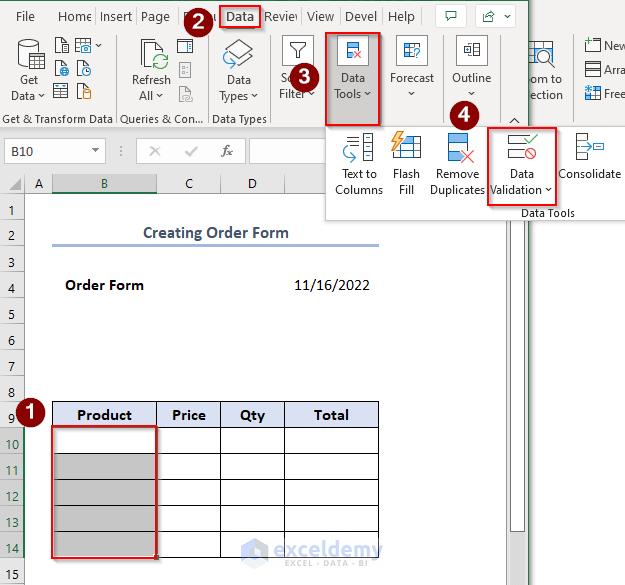Open the Data Validation dropdown arrow
625x585 pixels.
click(x=548, y=190)
